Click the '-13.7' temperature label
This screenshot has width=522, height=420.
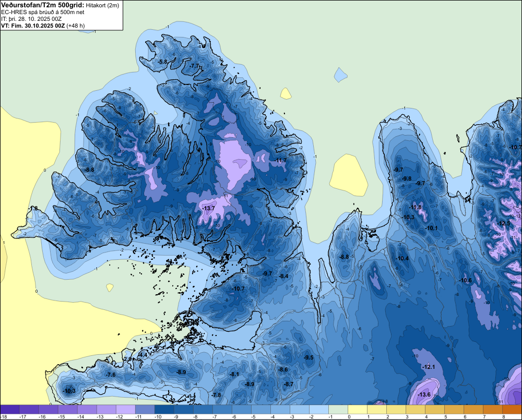point(208,208)
